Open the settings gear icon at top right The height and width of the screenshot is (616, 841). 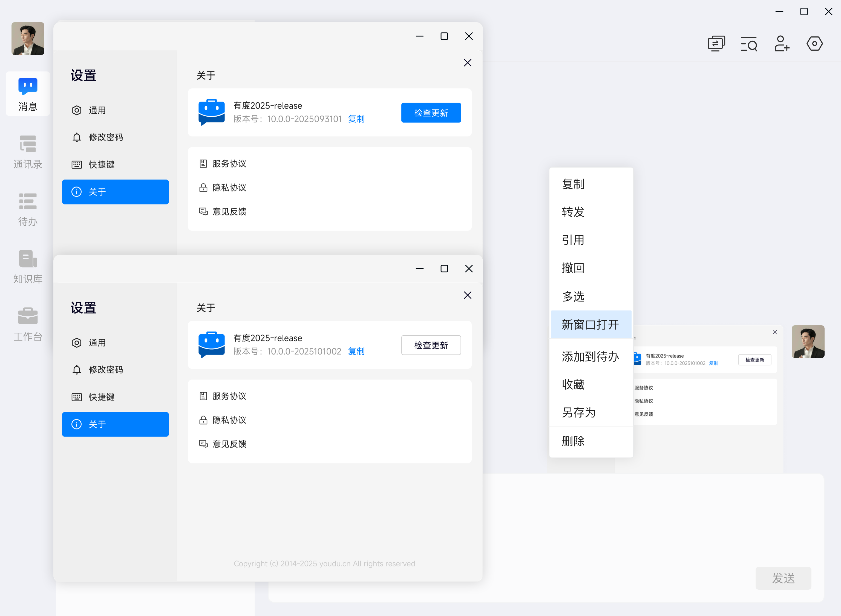click(x=814, y=44)
